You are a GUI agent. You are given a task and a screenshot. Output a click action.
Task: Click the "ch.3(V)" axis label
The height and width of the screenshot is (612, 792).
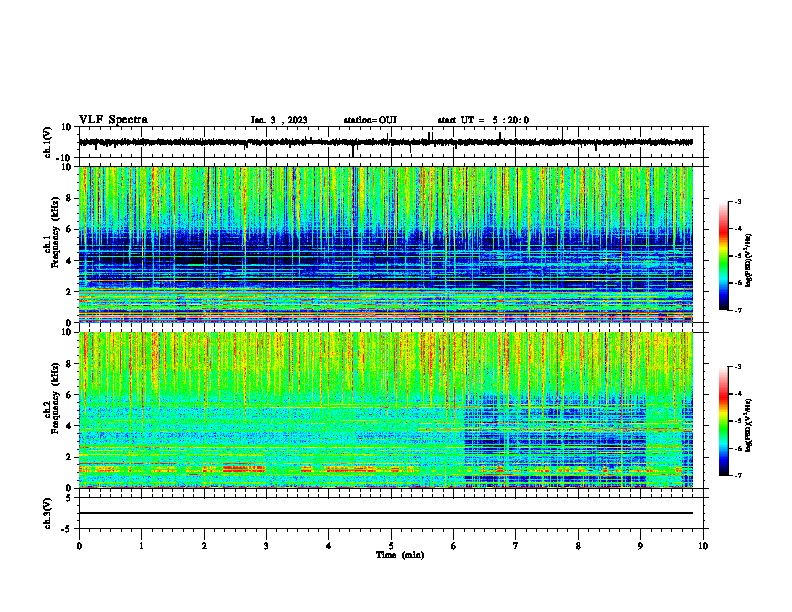tap(48, 514)
